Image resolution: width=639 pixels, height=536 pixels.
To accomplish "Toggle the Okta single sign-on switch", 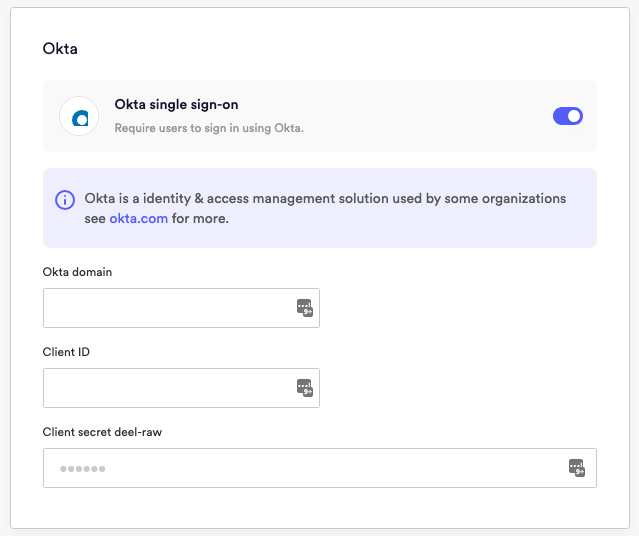I will (x=568, y=116).
